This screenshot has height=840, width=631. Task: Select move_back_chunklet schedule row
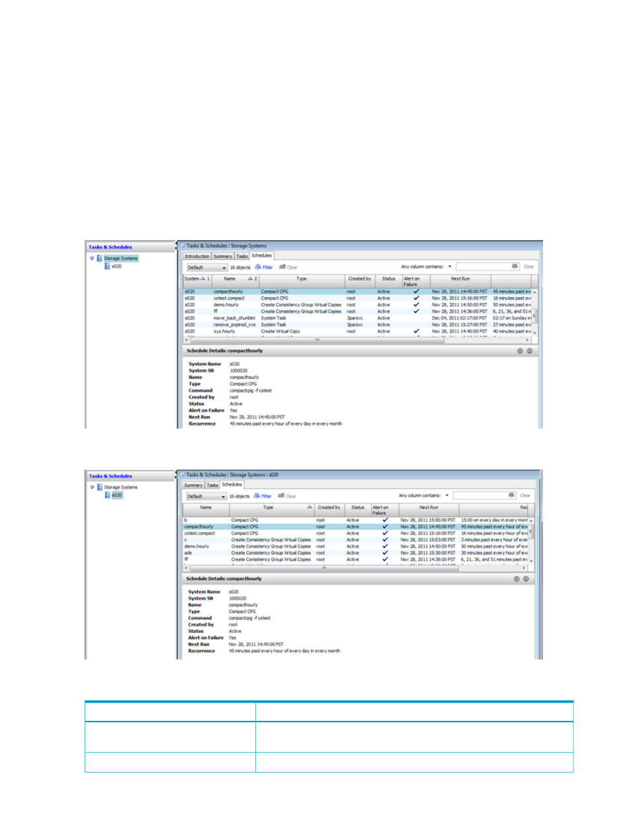[357, 318]
